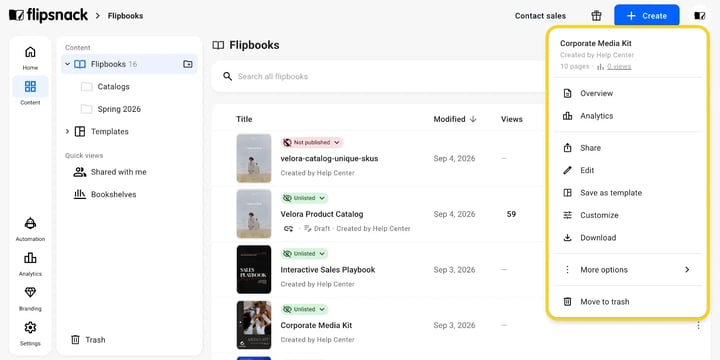Click the link icon under Velora Product Catalog
The image size is (720, 360).
pyautogui.click(x=288, y=229)
